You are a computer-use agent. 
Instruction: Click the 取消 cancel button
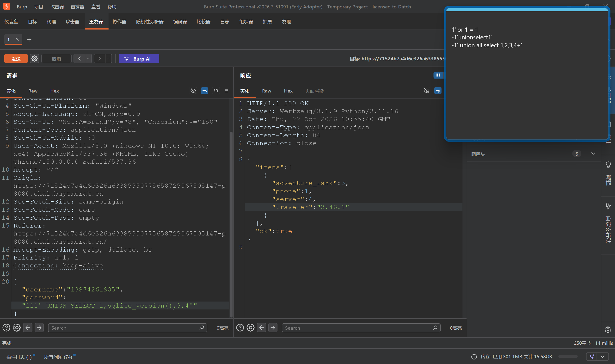click(56, 59)
